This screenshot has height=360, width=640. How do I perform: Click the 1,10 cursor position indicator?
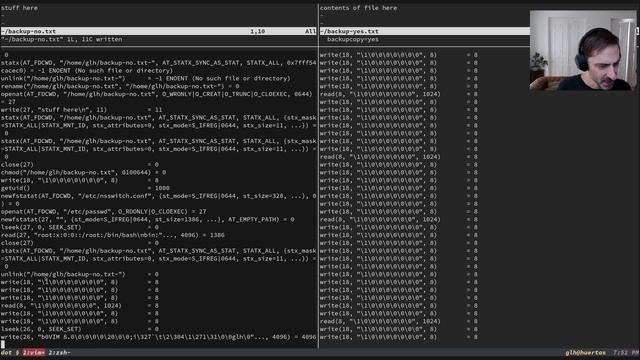tap(258, 31)
